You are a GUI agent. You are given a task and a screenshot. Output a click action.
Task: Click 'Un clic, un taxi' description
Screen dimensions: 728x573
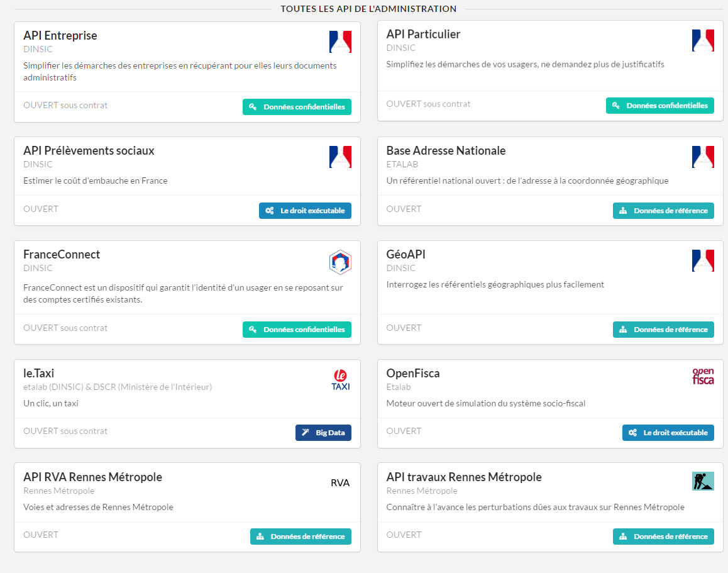50,404
